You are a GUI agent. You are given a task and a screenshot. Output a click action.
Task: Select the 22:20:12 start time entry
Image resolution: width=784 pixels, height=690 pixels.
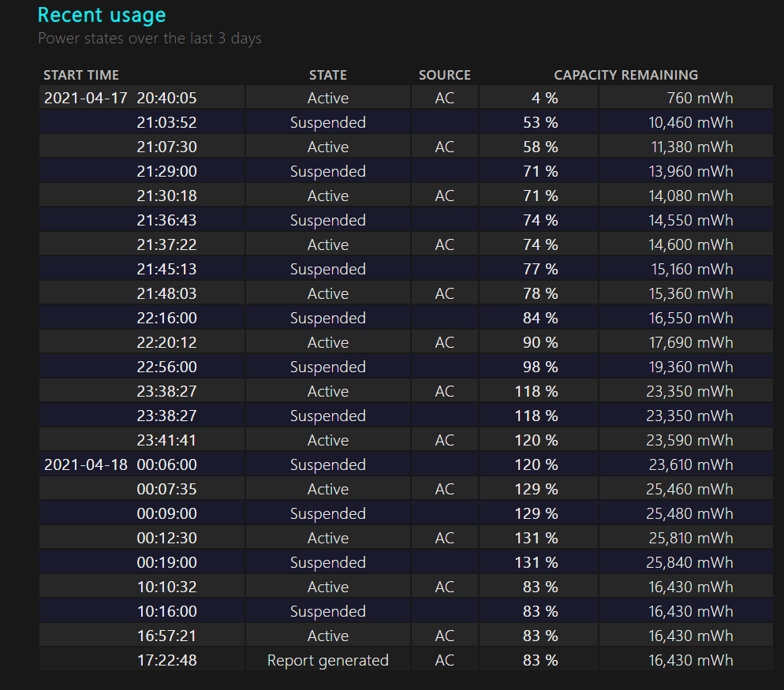[166, 342]
